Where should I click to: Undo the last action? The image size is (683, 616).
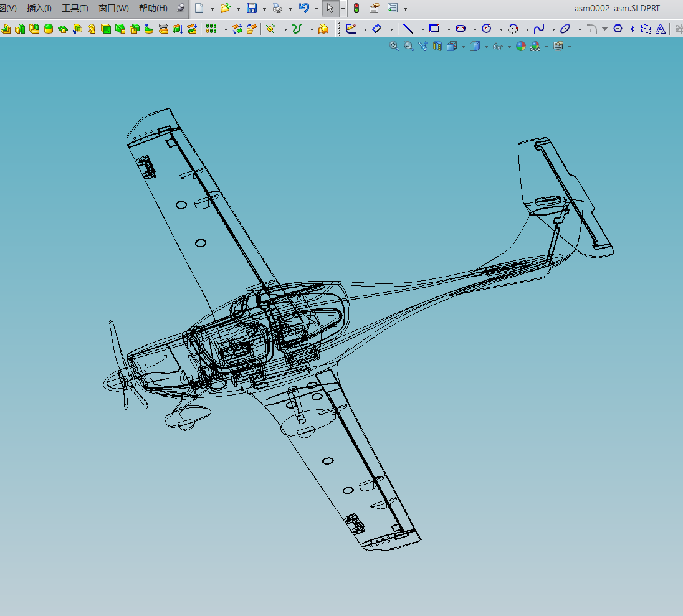tap(304, 8)
